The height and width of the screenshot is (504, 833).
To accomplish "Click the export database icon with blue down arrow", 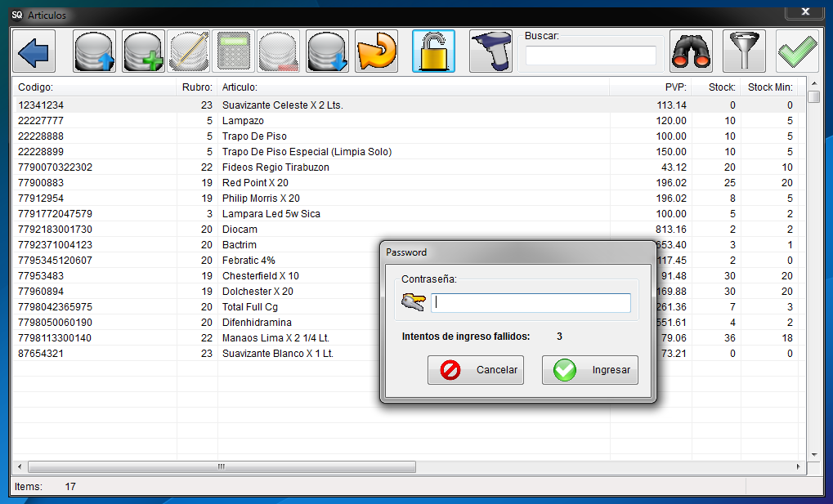I will (x=327, y=51).
